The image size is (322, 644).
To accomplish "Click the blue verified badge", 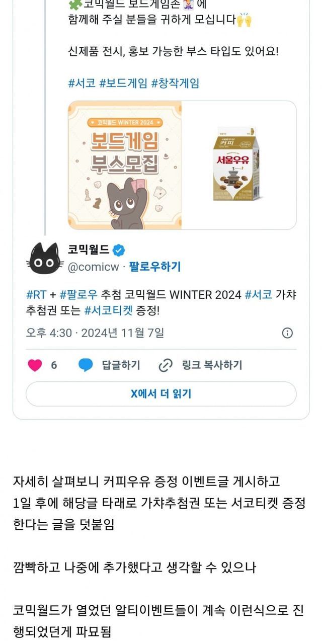I will coord(118,250).
